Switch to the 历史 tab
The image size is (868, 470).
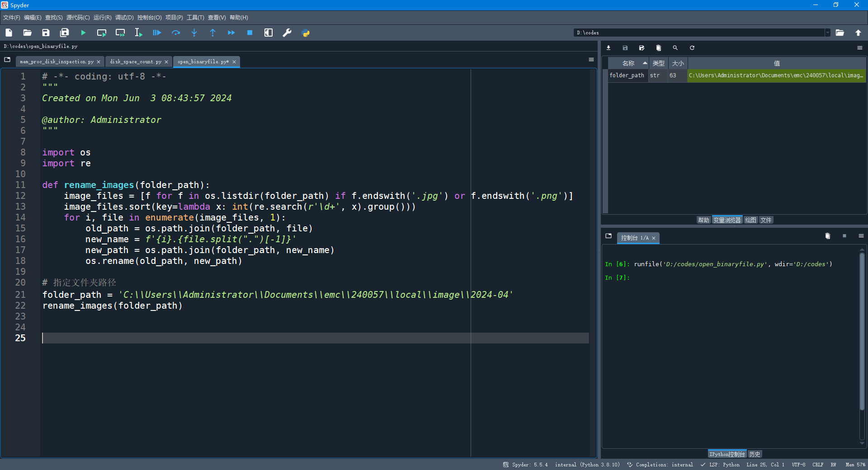pos(755,454)
